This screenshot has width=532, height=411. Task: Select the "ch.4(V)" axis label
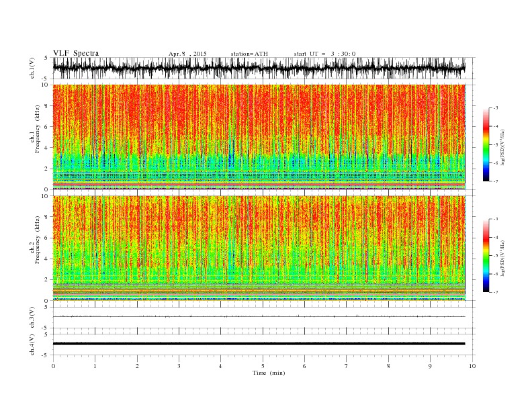coord(32,345)
